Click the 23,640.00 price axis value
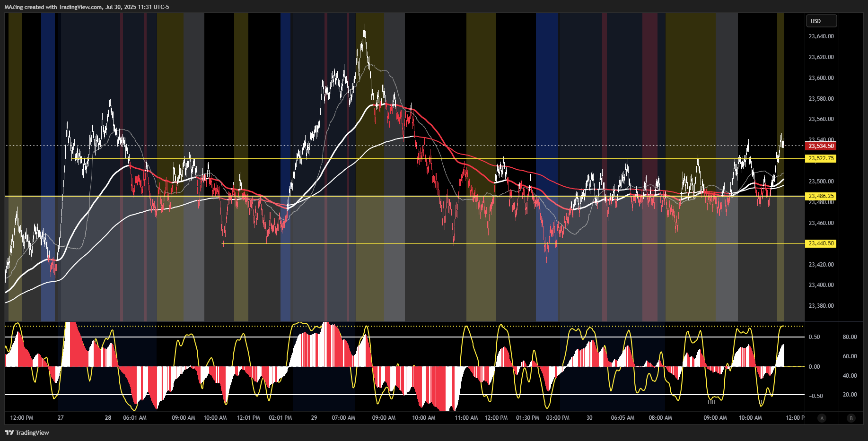868x441 pixels. pyautogui.click(x=821, y=36)
